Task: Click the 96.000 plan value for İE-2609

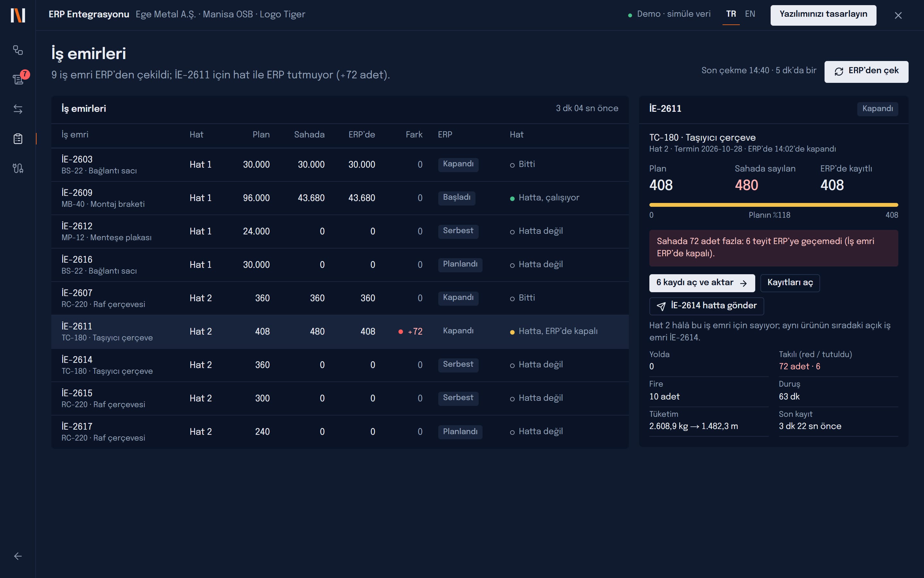Action: coord(256,198)
